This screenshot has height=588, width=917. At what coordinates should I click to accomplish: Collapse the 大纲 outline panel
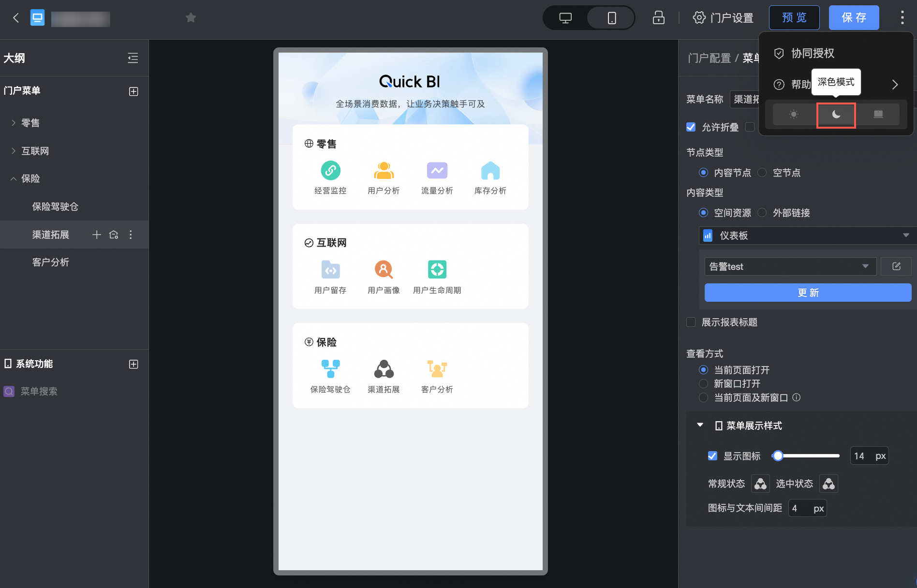point(133,58)
